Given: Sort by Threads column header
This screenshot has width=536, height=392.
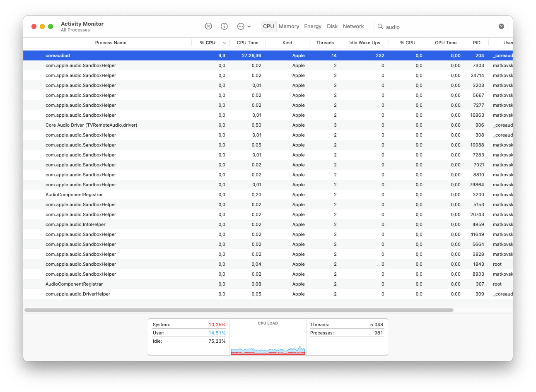Looking at the screenshot, I should coord(325,43).
